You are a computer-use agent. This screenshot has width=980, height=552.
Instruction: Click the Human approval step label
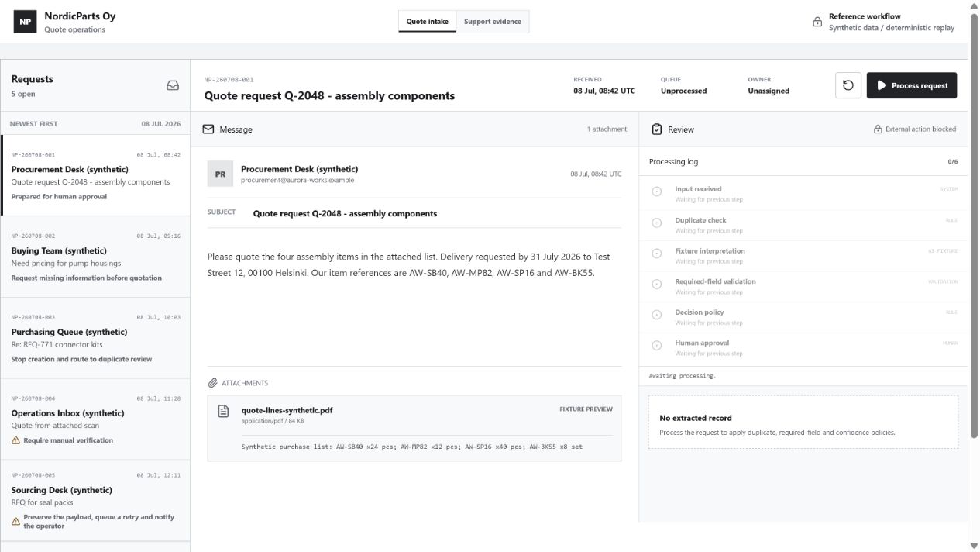(702, 343)
